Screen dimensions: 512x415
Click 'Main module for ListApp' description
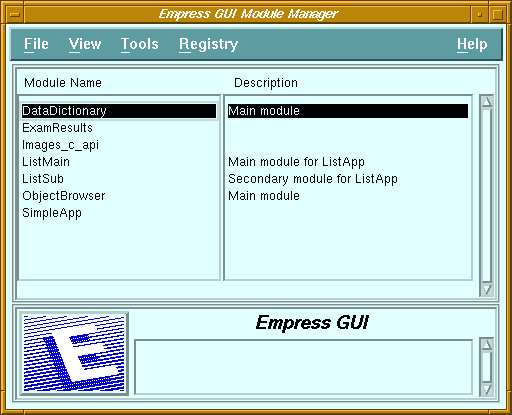pos(296,162)
